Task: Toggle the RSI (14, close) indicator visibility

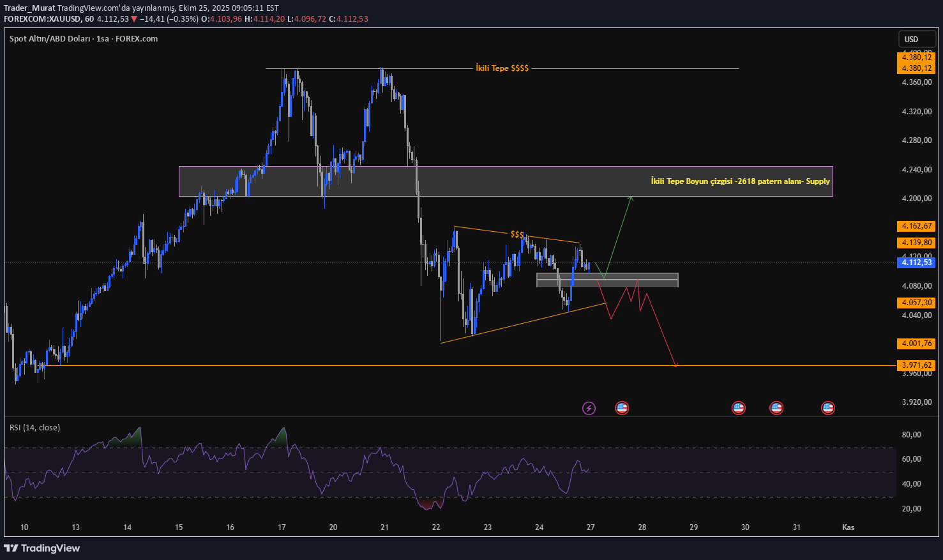Action: click(35, 427)
